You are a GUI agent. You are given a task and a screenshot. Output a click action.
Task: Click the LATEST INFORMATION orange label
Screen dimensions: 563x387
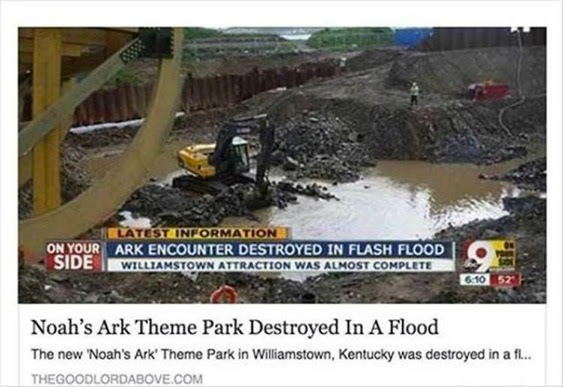tap(197, 233)
